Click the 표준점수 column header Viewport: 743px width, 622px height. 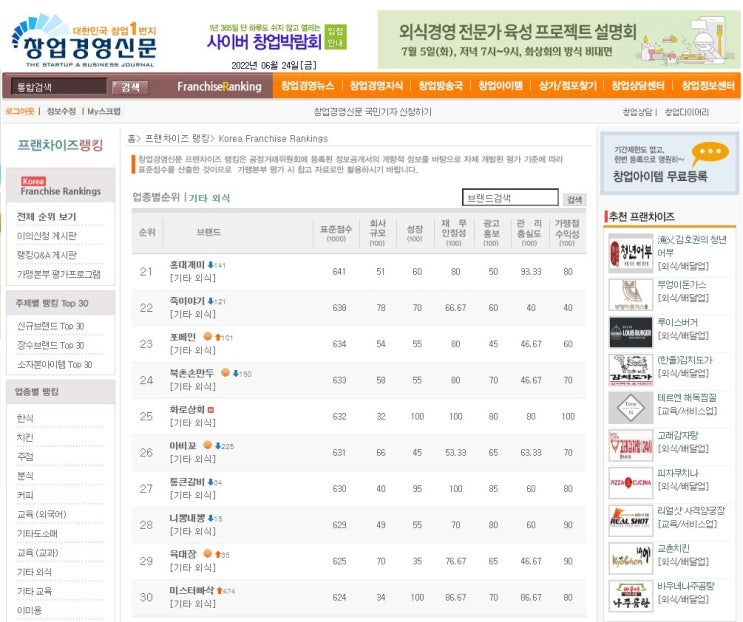pos(336,232)
